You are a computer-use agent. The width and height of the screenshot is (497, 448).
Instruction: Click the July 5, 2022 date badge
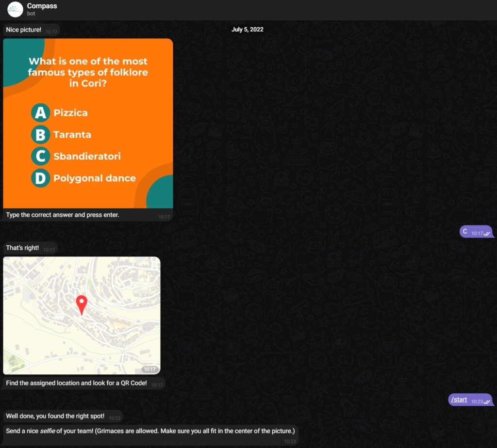[x=247, y=30]
